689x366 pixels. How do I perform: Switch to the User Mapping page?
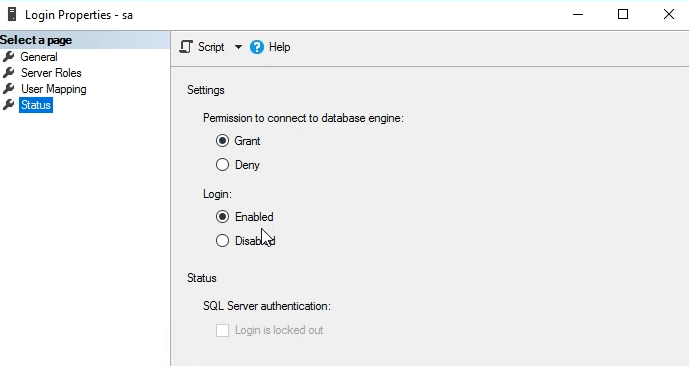point(54,89)
